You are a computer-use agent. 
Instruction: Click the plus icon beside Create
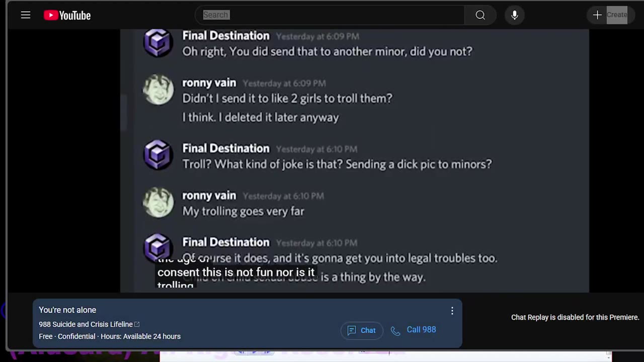click(597, 15)
